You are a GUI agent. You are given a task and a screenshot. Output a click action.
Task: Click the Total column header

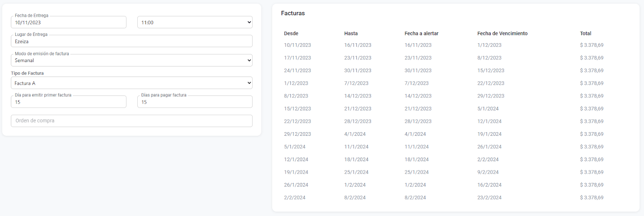click(x=586, y=33)
